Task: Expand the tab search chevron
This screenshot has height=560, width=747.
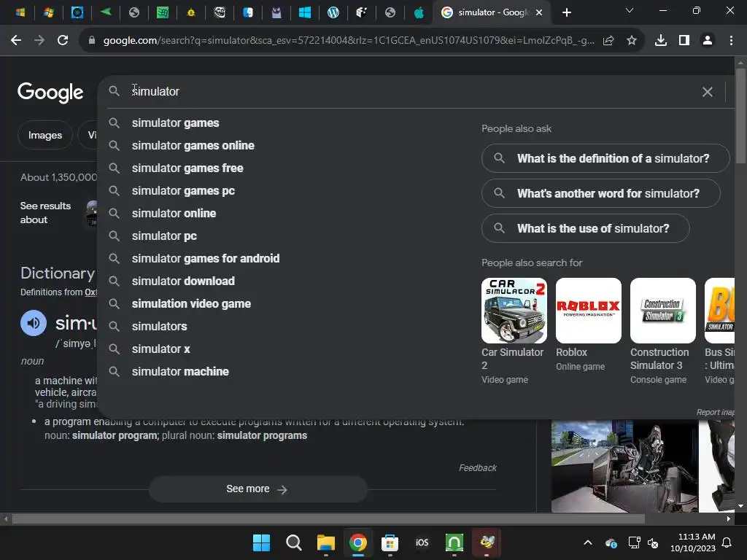Action: click(630, 10)
